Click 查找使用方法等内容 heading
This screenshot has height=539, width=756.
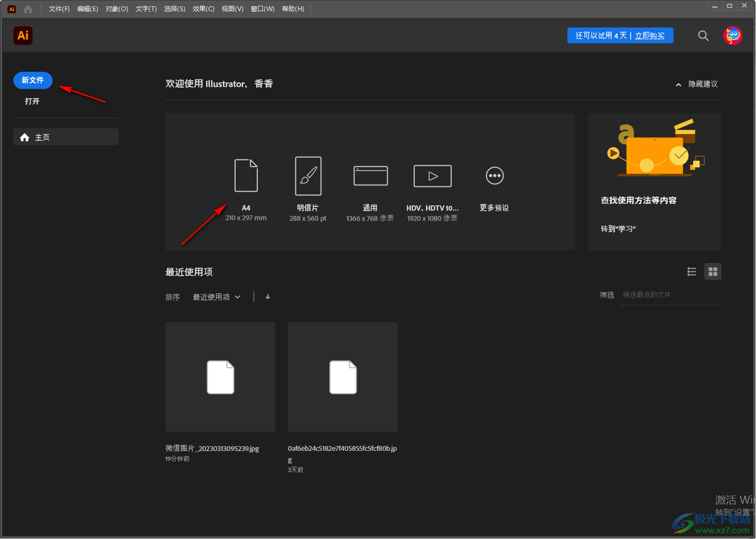[x=639, y=201]
